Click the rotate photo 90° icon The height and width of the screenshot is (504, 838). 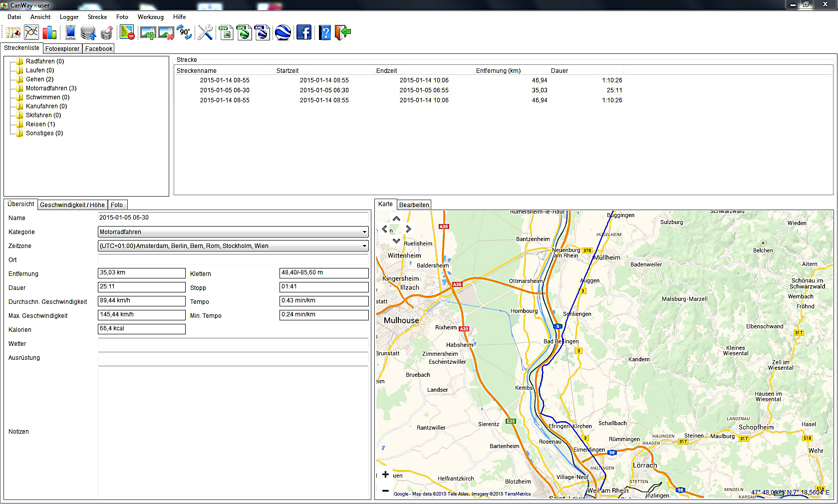pyautogui.click(x=184, y=33)
